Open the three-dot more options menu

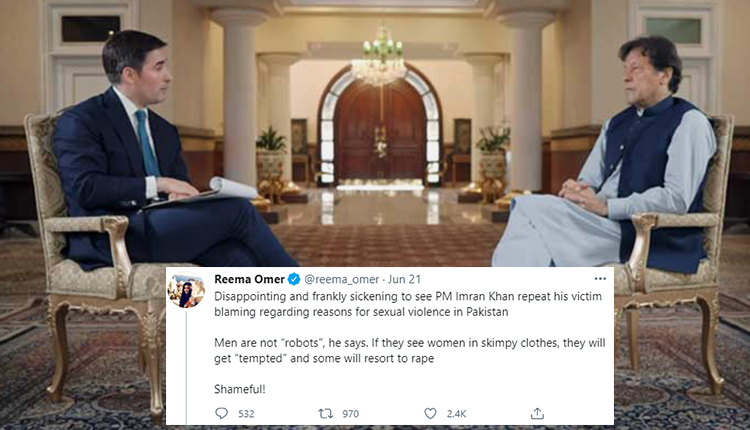pyautogui.click(x=598, y=279)
